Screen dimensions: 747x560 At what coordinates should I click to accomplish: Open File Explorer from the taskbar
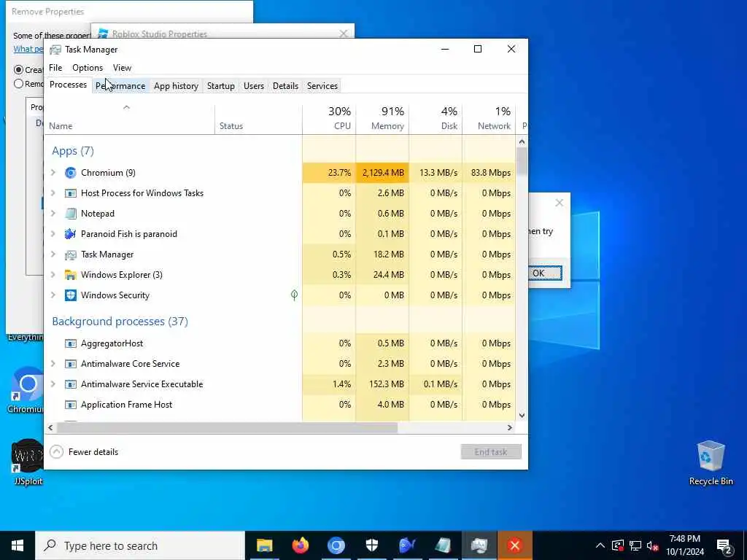(264, 545)
